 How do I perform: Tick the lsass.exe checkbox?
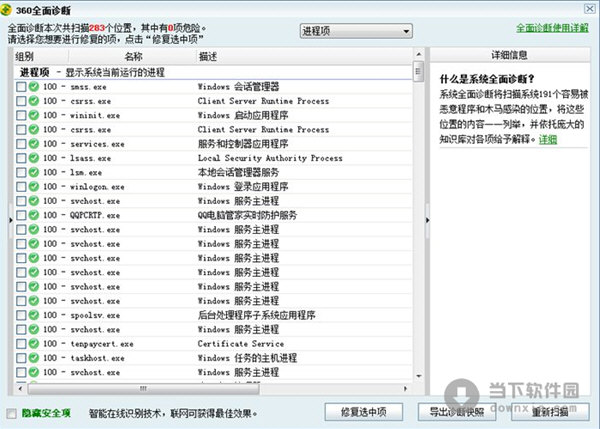[x=21, y=158]
